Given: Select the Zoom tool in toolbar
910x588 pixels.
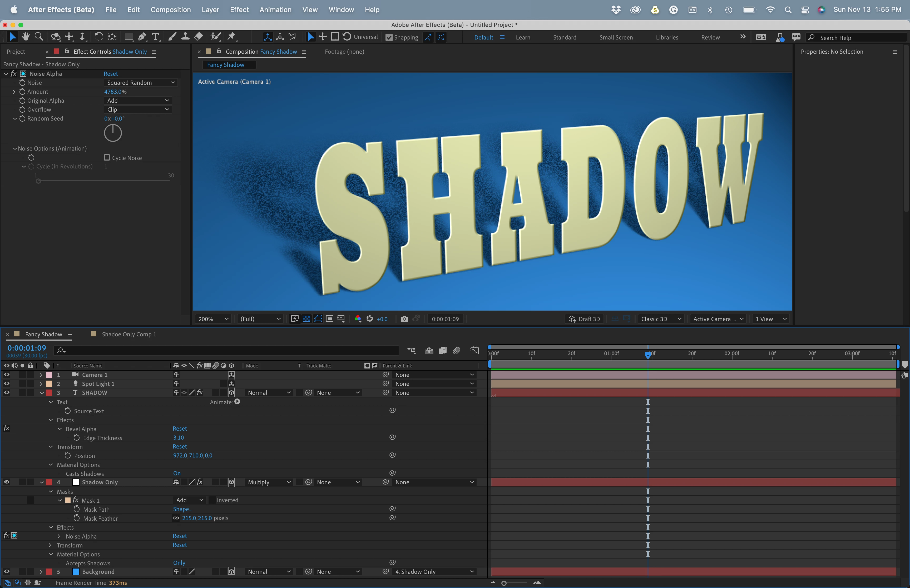Looking at the screenshot, I should click(x=38, y=37).
